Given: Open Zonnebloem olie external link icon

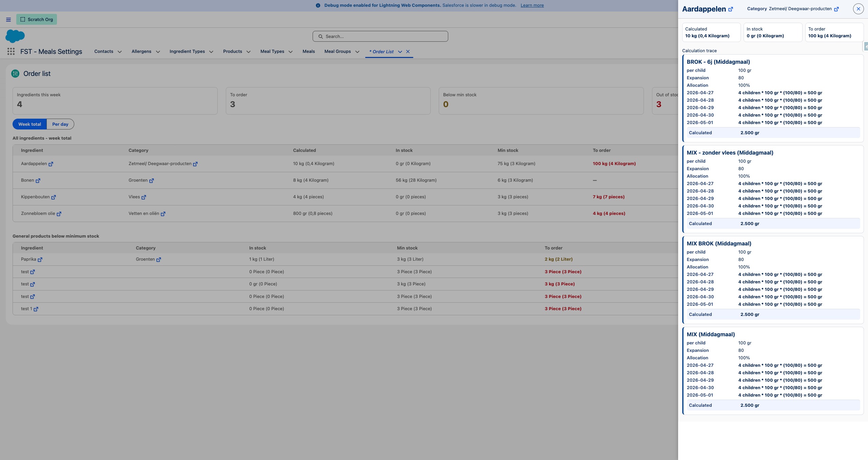Looking at the screenshot, I should coord(59,214).
